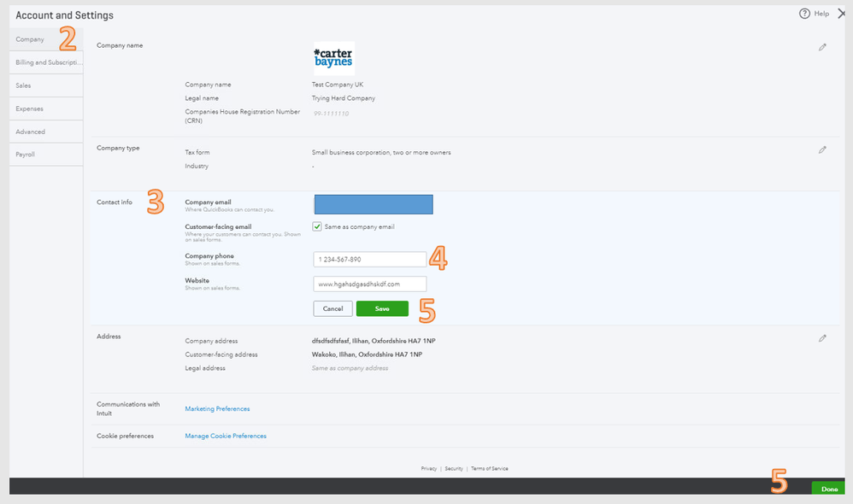Image resolution: width=853 pixels, height=504 pixels.
Task: Open the Security footer link
Action: (x=454, y=469)
